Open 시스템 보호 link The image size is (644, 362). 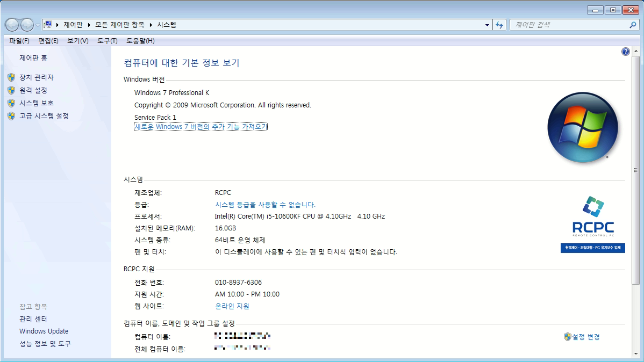tap(37, 103)
